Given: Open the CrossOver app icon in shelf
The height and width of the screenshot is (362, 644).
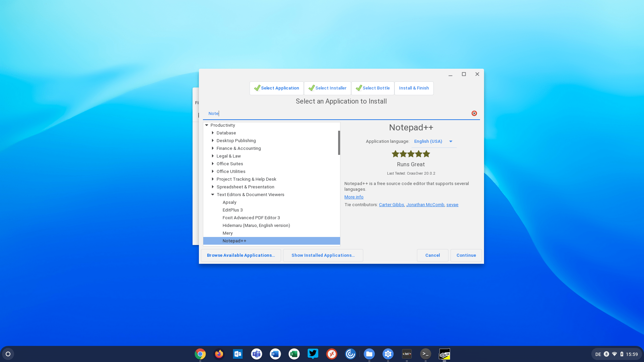Looking at the screenshot, I should pos(444,354).
